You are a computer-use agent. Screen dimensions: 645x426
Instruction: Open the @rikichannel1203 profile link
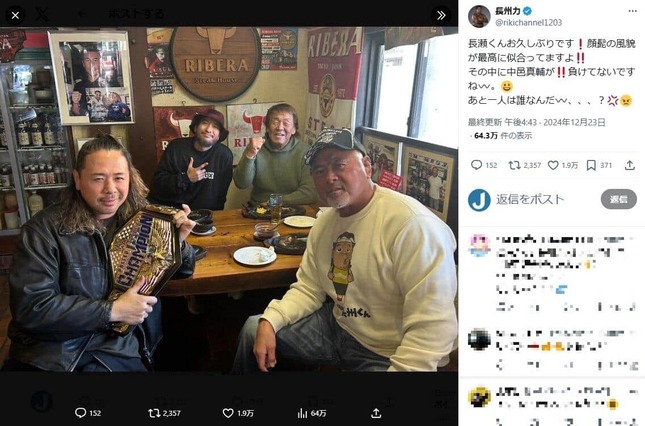click(x=530, y=23)
